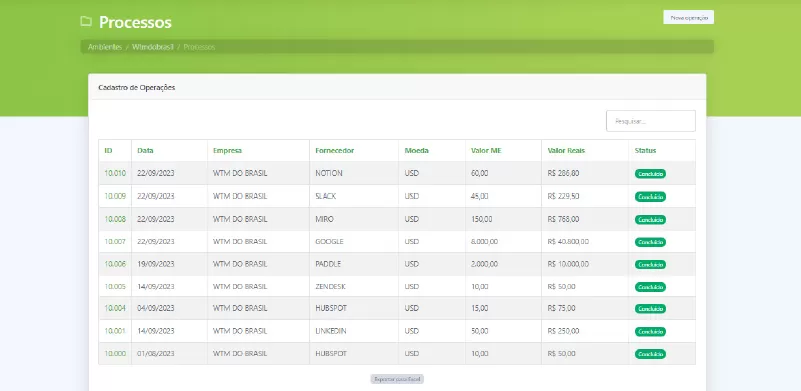Click Concluído status badge of LINKEDIN row

point(650,332)
